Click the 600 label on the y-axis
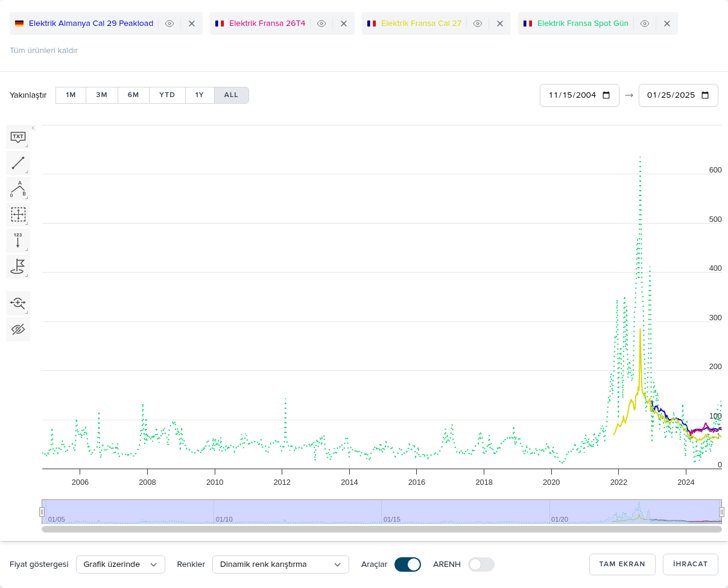 [715, 170]
